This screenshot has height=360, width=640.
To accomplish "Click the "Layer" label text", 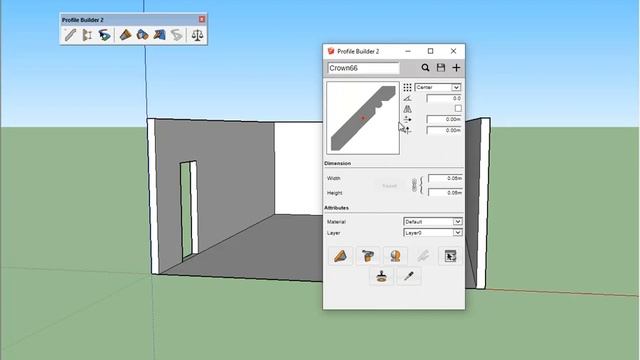I will [x=333, y=233].
